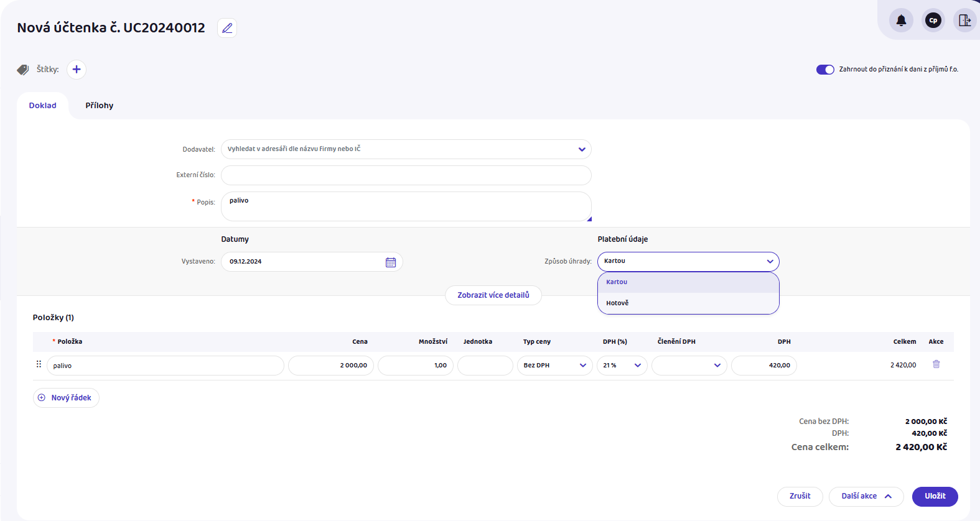Open the Členění DPH dropdown

[689, 366]
